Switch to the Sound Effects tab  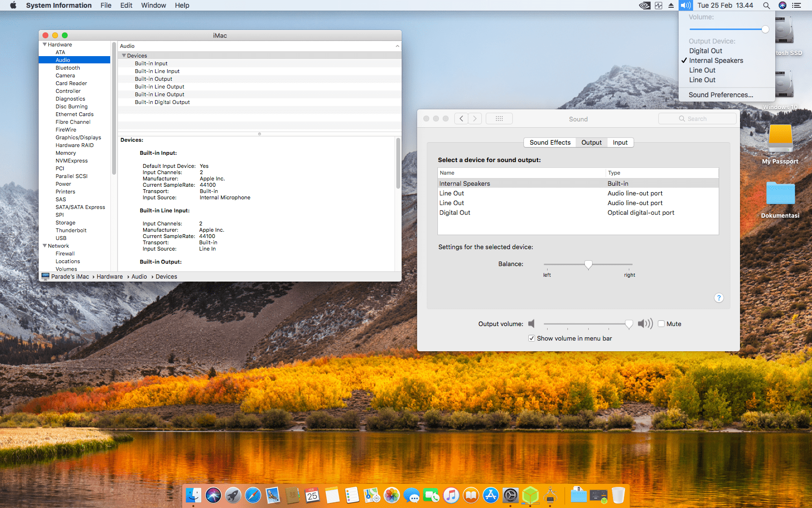[x=550, y=143]
